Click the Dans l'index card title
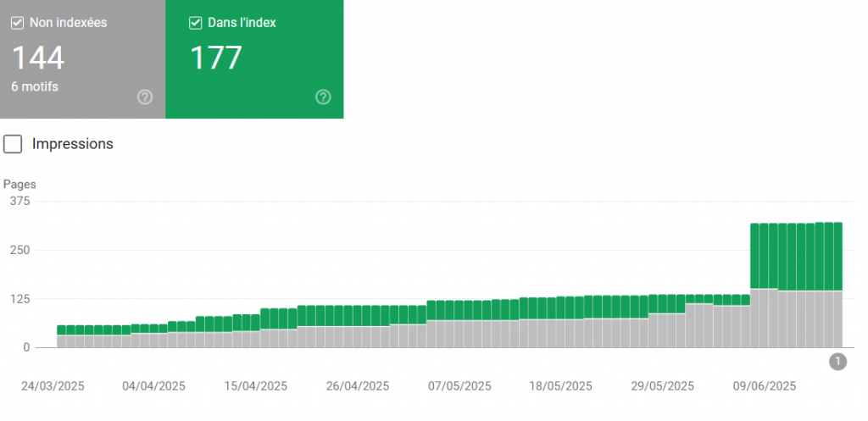 pos(242,23)
